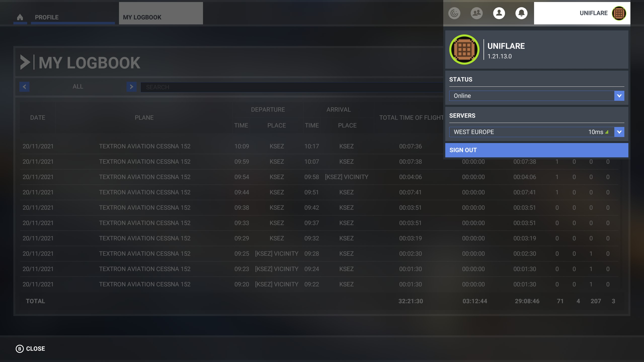This screenshot has width=644, height=362.
Task: Click the large green-ringed profile avatar
Action: click(x=464, y=50)
